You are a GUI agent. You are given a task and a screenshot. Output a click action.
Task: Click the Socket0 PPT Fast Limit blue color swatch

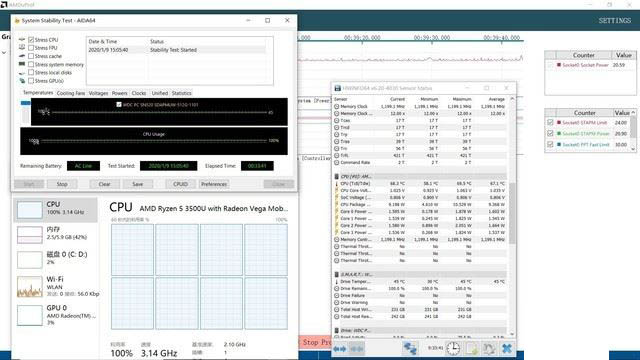tap(559, 144)
